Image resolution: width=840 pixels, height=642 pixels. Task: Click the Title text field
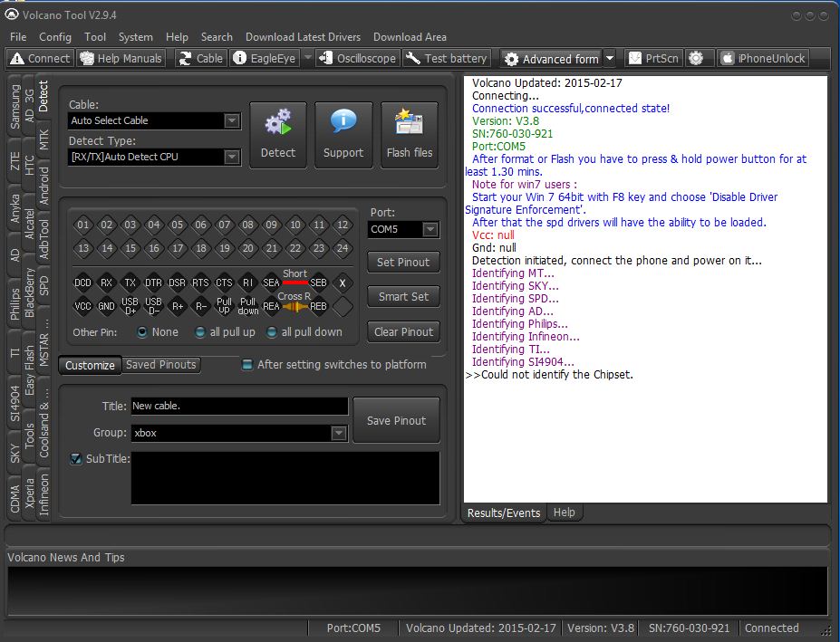point(238,407)
